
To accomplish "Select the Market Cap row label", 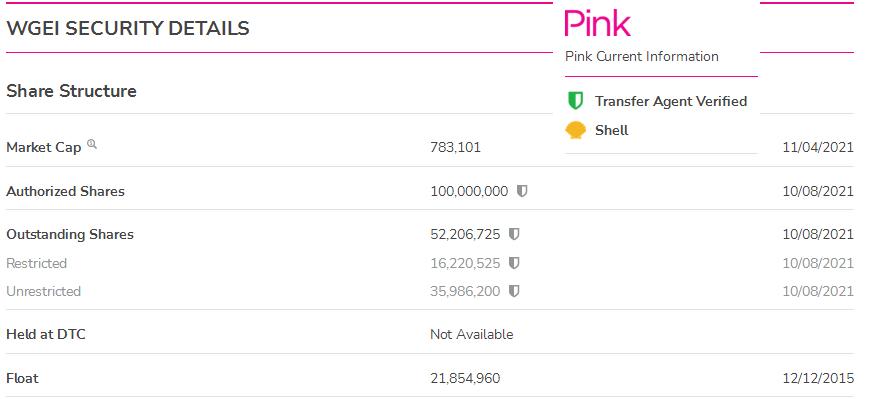I will (44, 148).
